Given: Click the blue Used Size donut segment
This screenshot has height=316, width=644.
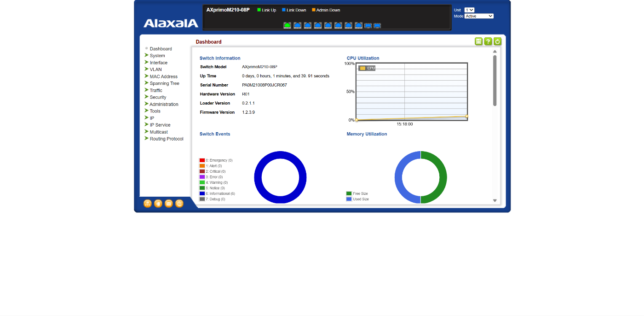Looking at the screenshot, I should 398,177.
